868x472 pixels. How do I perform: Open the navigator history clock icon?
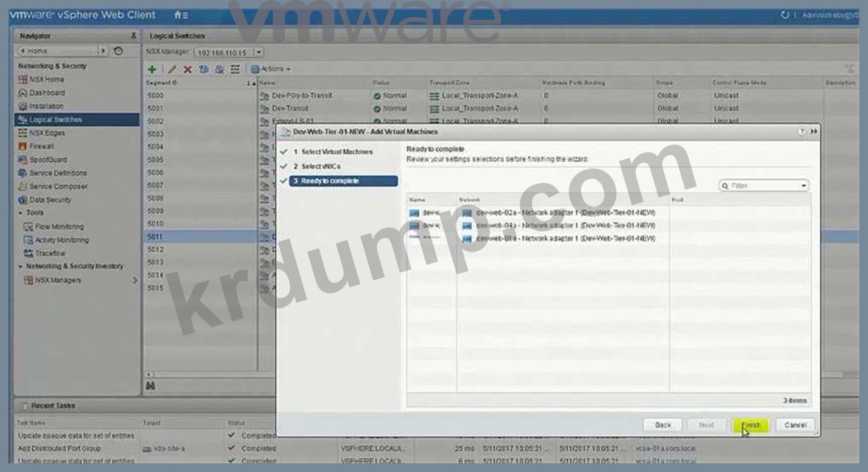pos(118,51)
